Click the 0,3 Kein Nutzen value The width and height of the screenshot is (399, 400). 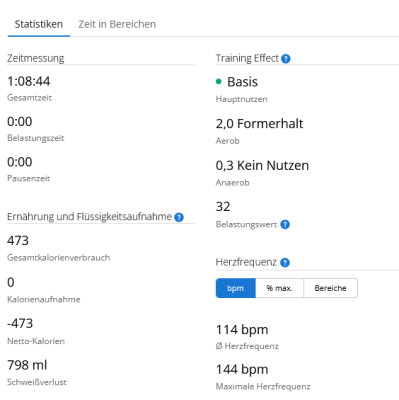tap(262, 166)
